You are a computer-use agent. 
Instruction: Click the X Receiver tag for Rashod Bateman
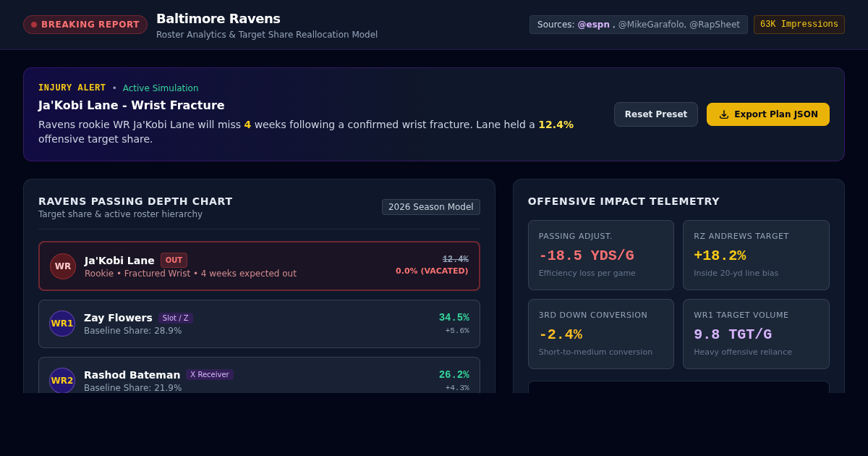[210, 375]
